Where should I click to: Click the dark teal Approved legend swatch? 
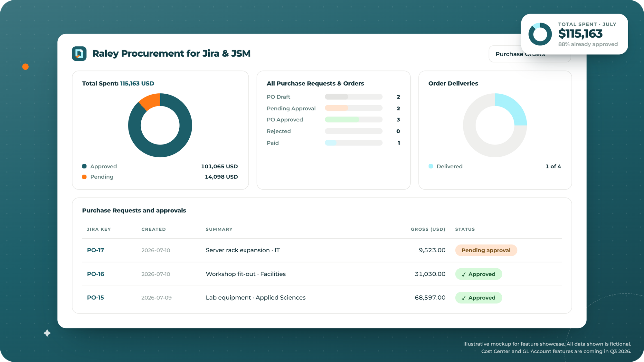pos(84,166)
